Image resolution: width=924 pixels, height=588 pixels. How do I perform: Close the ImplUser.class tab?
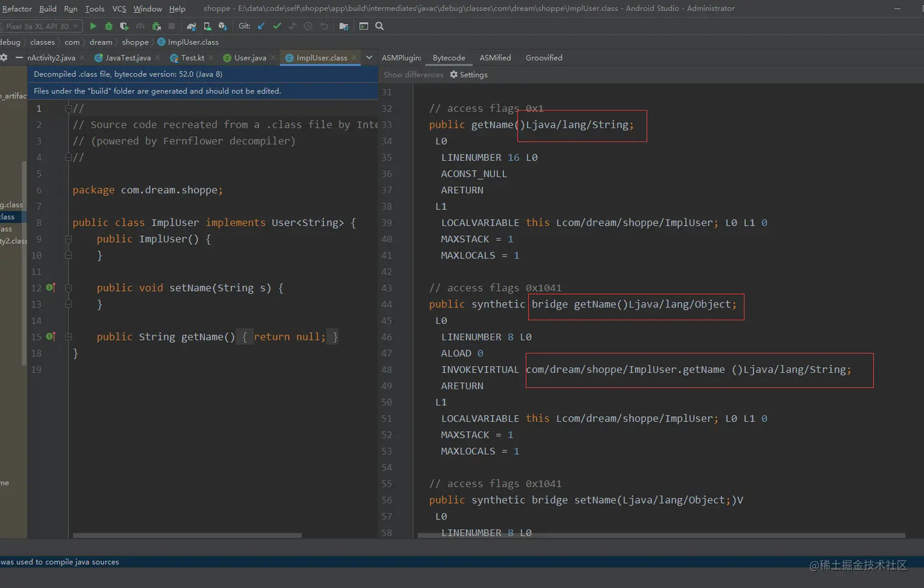click(354, 57)
